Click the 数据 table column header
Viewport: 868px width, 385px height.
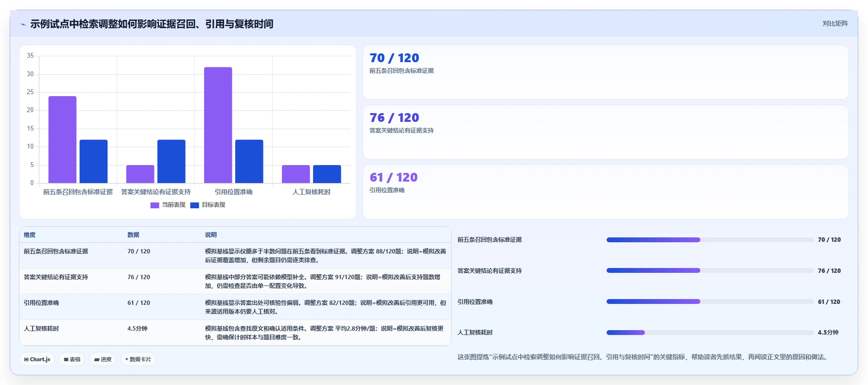coord(133,235)
